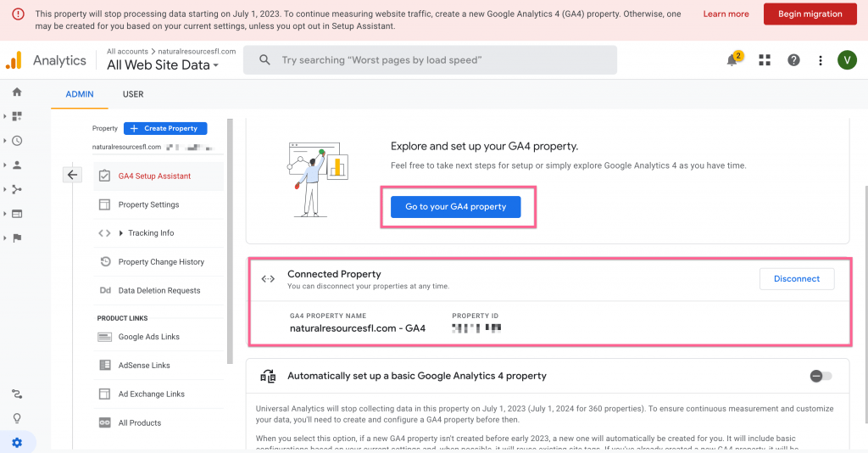Open the three-dot more options menu

coord(821,60)
